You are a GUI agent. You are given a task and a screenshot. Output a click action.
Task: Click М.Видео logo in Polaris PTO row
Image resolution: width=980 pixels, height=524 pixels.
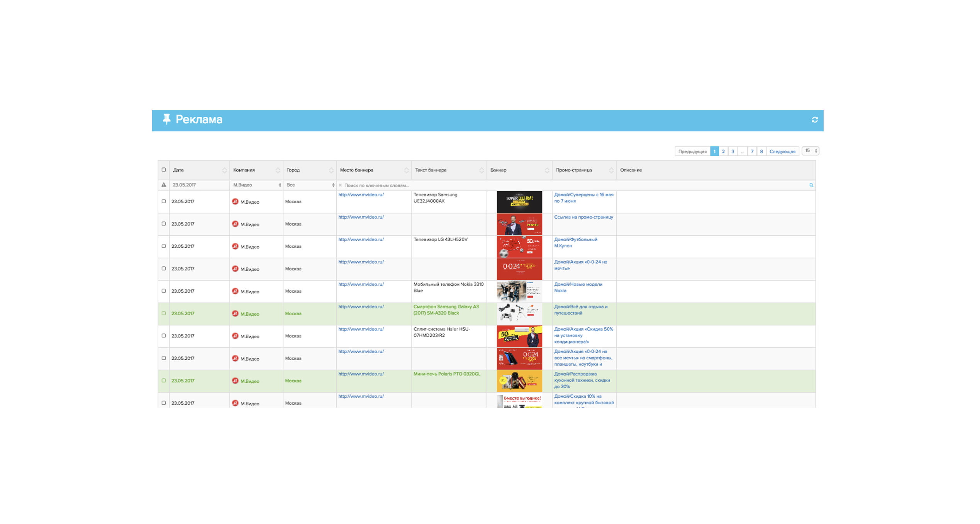tap(235, 381)
